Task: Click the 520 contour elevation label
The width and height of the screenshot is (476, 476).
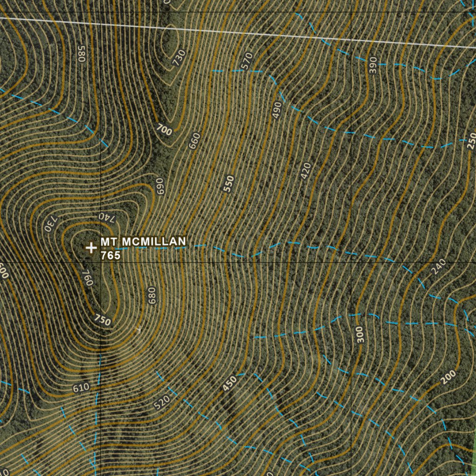Action: (x=162, y=402)
